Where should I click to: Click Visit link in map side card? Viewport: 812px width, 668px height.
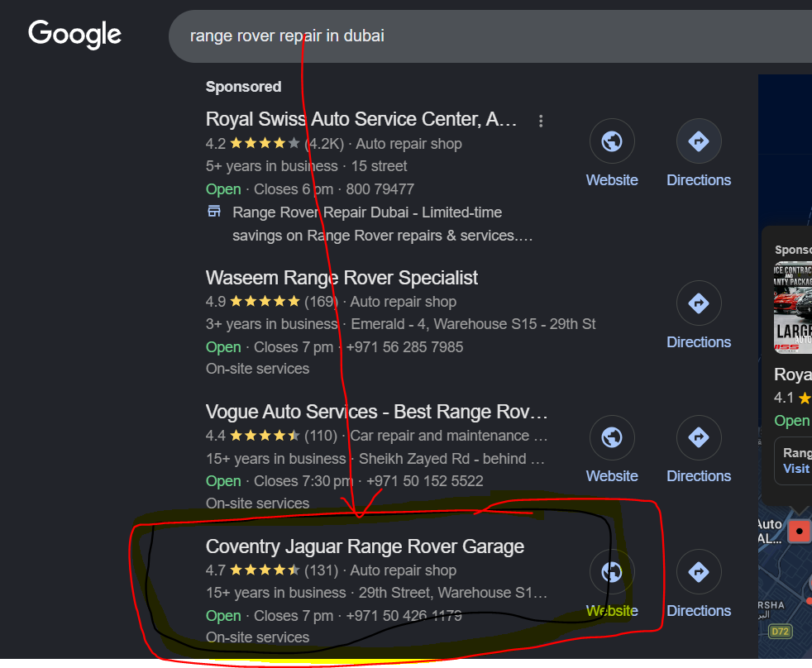796,469
